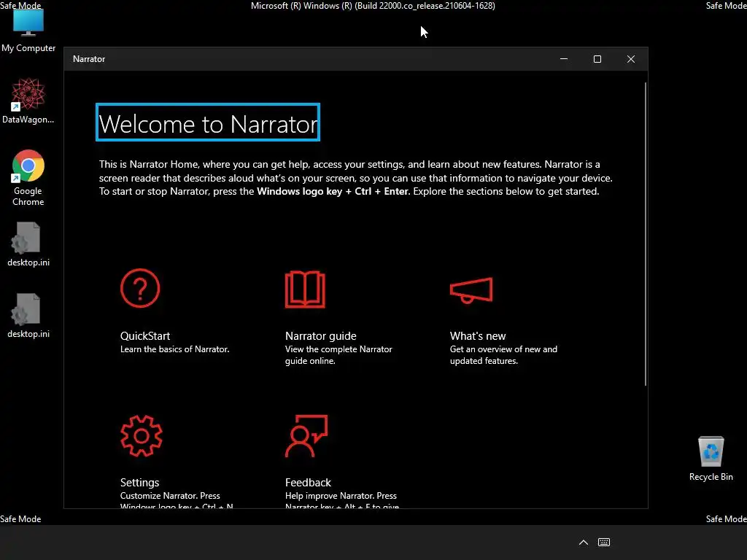Minimize the Narrator window
Image resolution: width=747 pixels, height=560 pixels.
(x=564, y=59)
